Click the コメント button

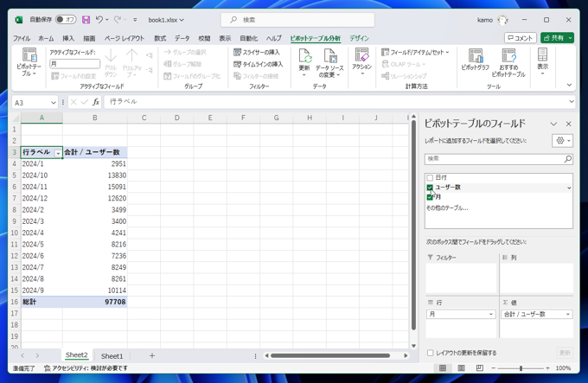click(x=521, y=38)
